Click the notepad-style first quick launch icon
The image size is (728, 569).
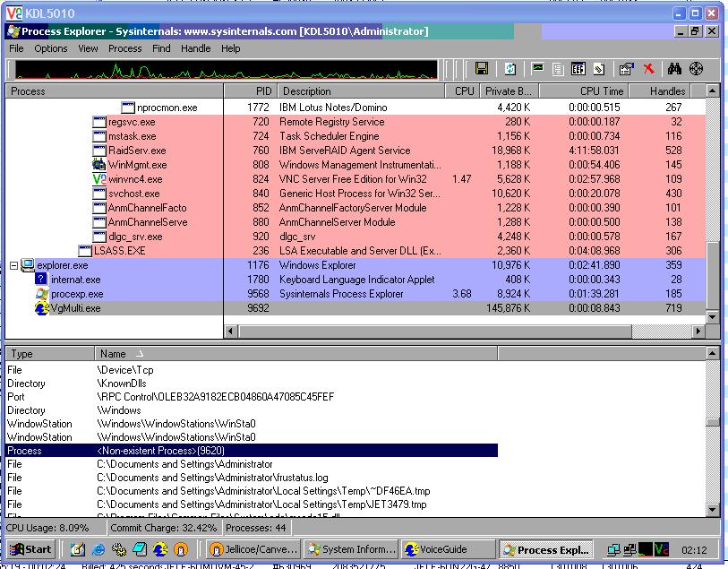point(78,549)
